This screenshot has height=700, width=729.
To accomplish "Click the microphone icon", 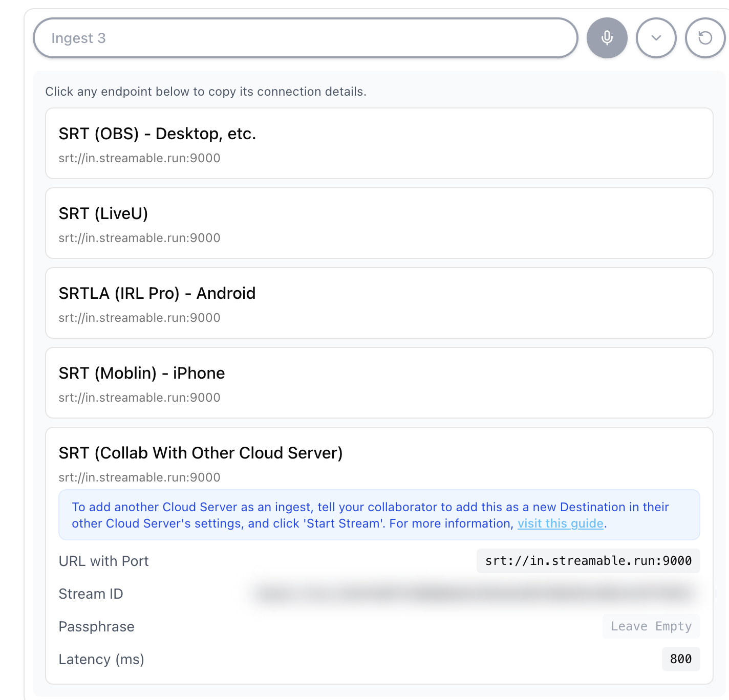I will [x=607, y=37].
